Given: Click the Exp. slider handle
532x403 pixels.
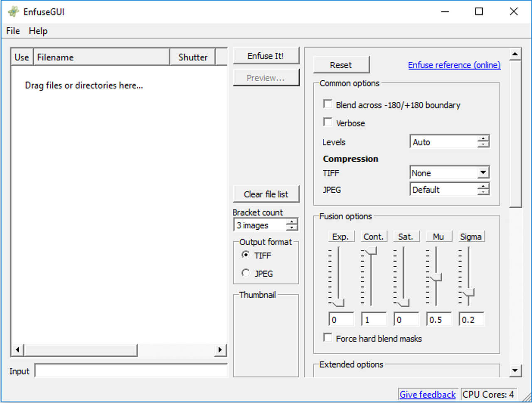Looking at the screenshot, I should click(x=339, y=302).
